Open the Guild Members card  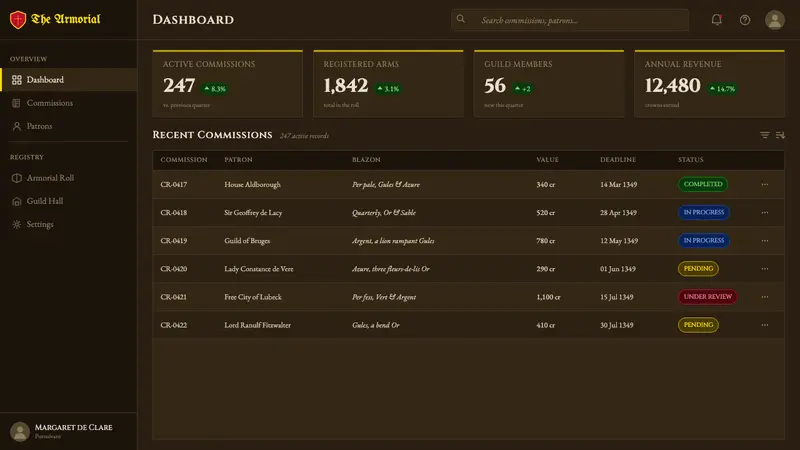pyautogui.click(x=549, y=84)
